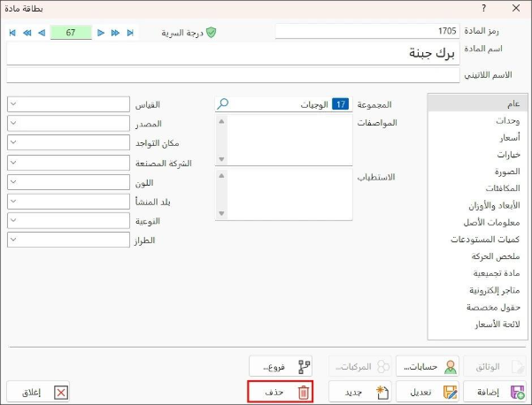Image resolution: width=532 pixels, height=405 pixels.
Task: Switch to the أسعار tab
Action: tap(477, 137)
